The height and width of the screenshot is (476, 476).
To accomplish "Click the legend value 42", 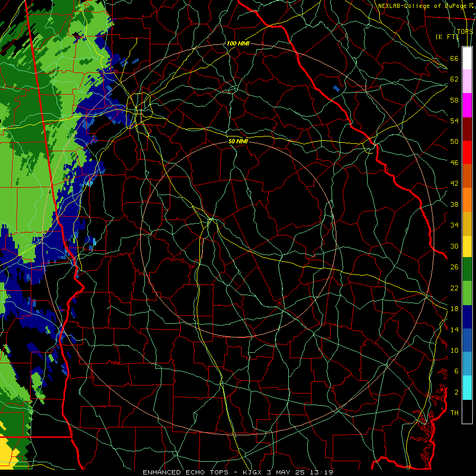I will (454, 184).
